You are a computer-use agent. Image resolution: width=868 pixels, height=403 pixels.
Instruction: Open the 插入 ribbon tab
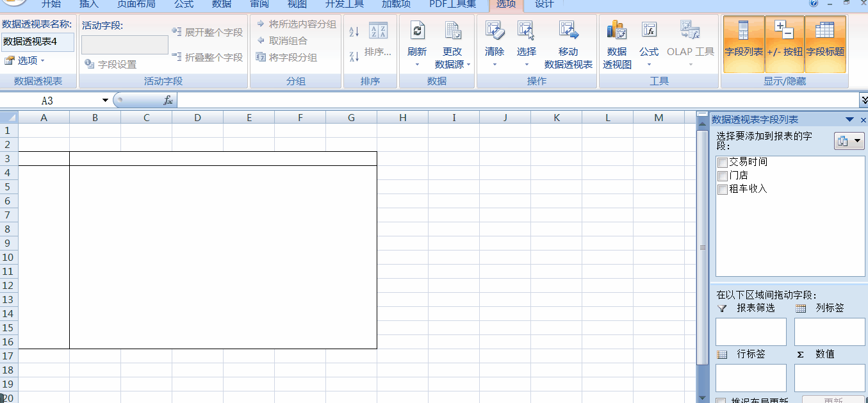[x=88, y=5]
